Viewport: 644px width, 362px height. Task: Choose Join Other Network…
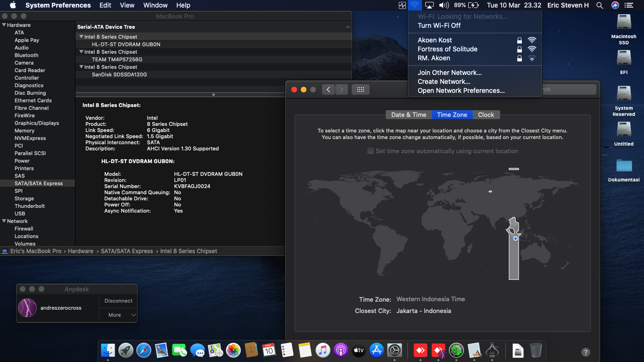pyautogui.click(x=475, y=73)
